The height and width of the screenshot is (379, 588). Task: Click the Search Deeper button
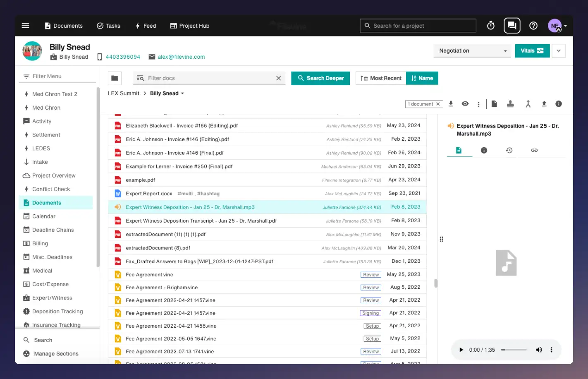pos(320,78)
